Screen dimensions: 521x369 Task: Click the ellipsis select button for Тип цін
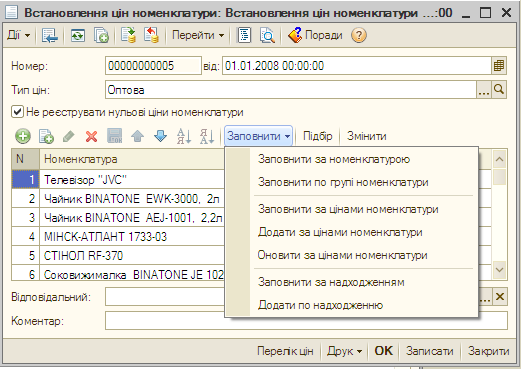click(484, 90)
